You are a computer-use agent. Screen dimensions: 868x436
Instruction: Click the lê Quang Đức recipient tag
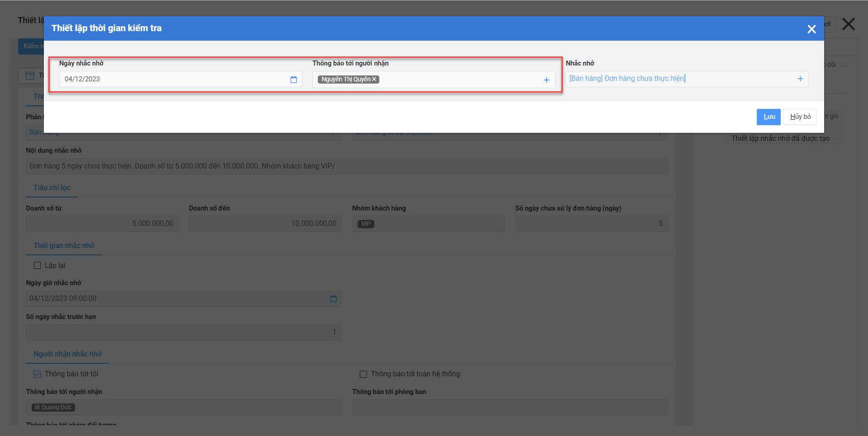(53, 408)
